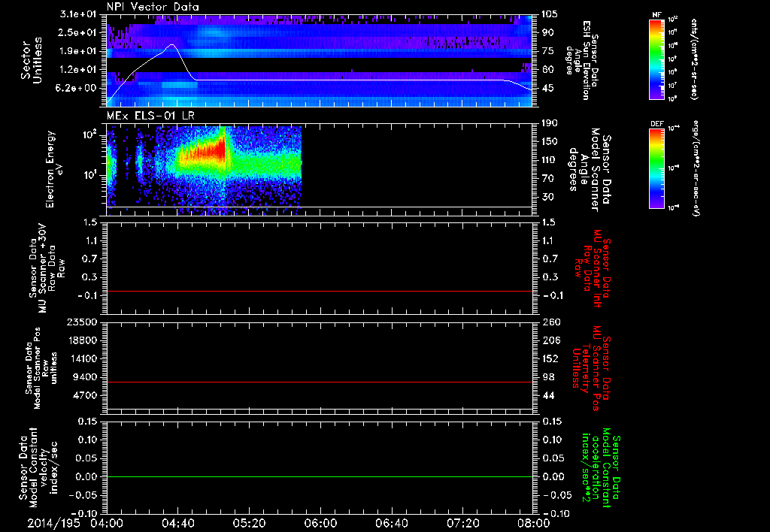Click the NF flux color bar
The height and width of the screenshot is (532, 770).
click(x=656, y=59)
